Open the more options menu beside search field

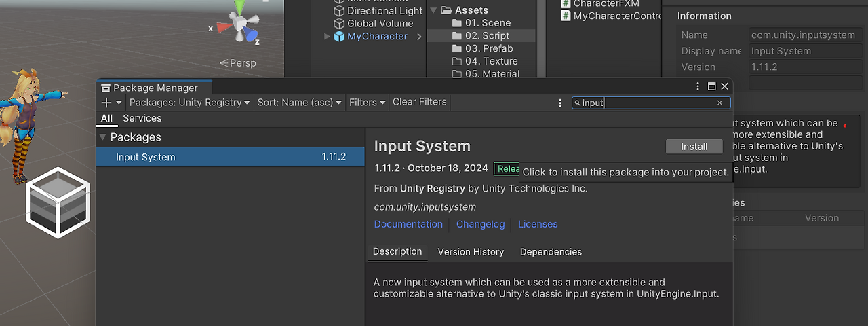[x=560, y=103]
